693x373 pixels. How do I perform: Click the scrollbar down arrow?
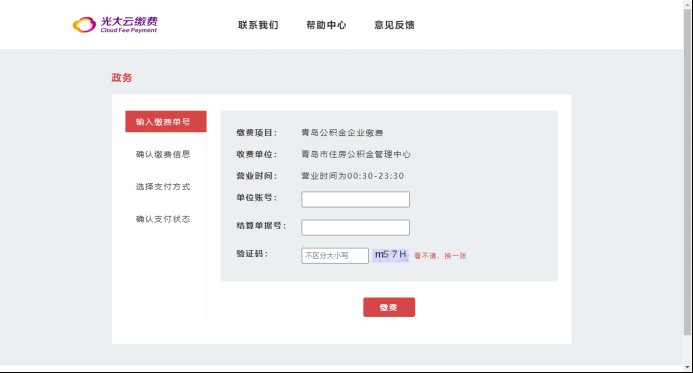(687, 367)
